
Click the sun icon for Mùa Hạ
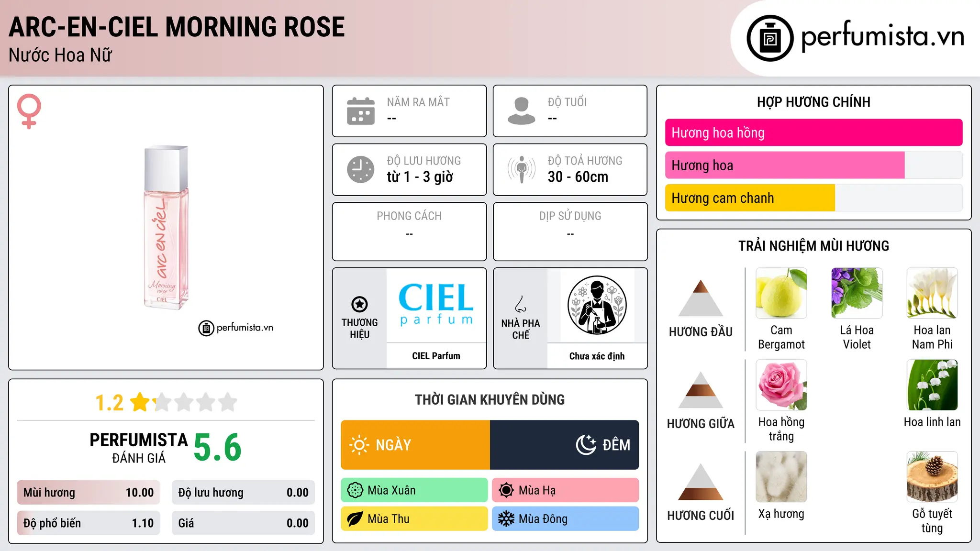pos(506,490)
